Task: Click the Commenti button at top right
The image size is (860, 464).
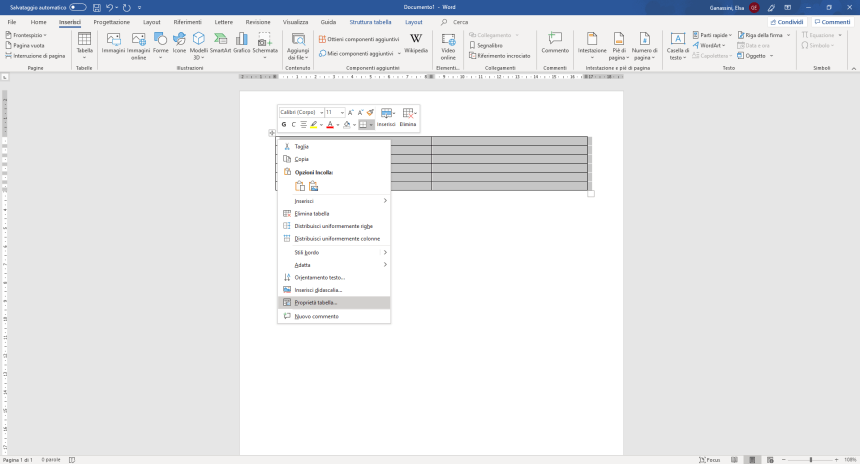Action: 832,21
